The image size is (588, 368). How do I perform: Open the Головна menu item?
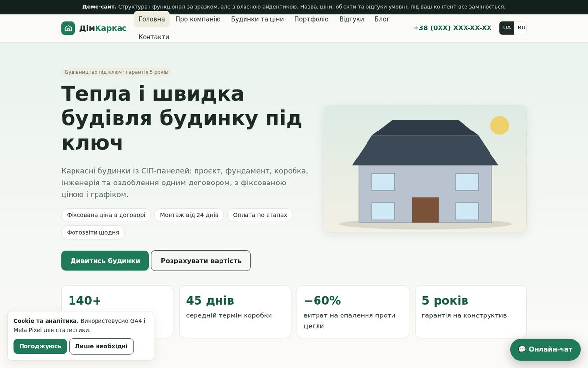(151, 19)
